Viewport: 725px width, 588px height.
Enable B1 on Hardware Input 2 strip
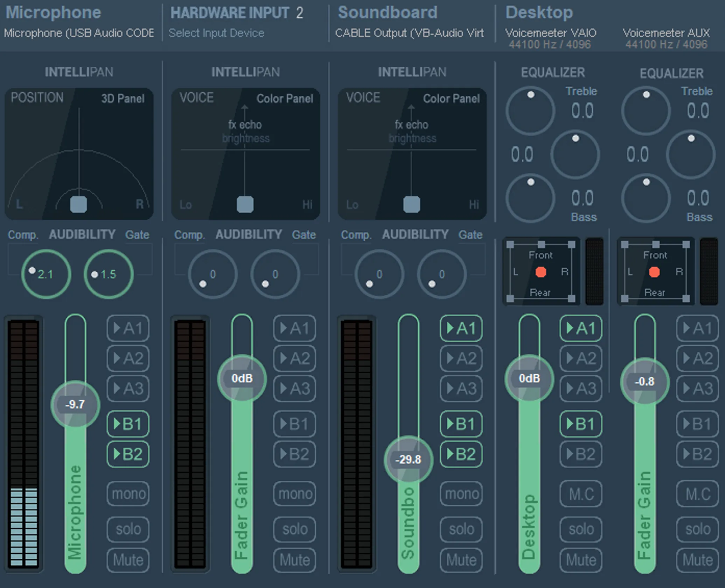click(295, 424)
